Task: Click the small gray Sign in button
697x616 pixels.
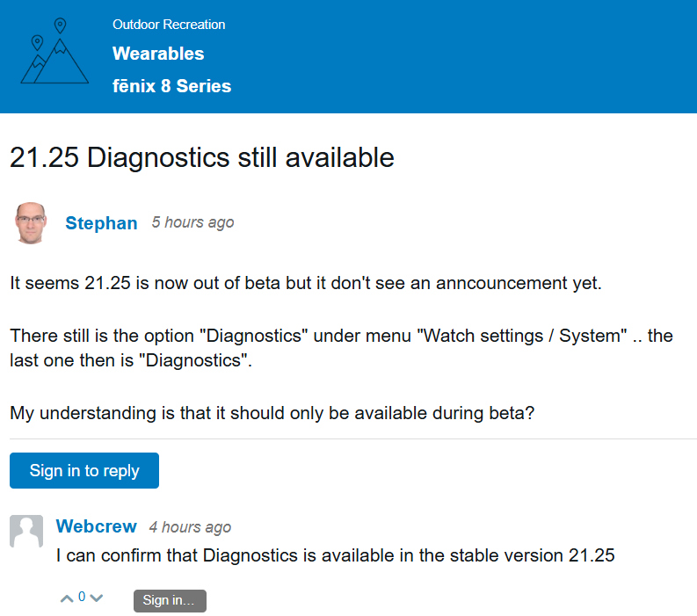Action: (170, 600)
